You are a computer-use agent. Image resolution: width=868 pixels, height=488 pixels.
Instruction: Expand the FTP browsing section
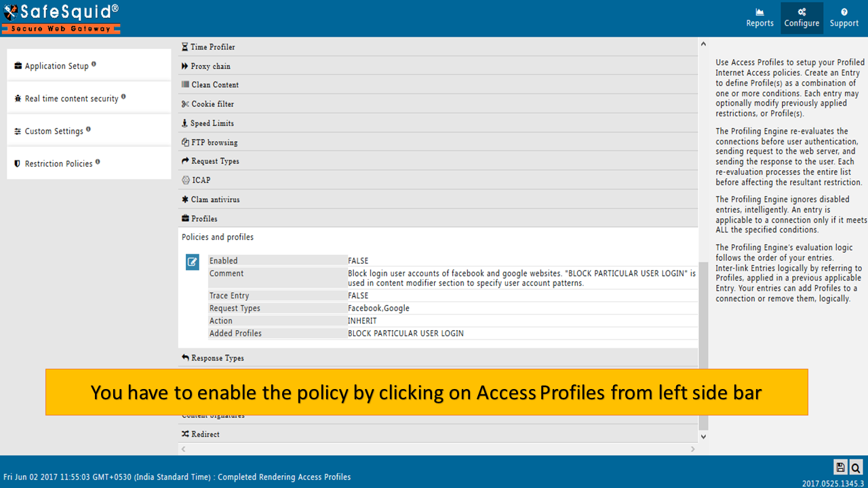pos(437,142)
